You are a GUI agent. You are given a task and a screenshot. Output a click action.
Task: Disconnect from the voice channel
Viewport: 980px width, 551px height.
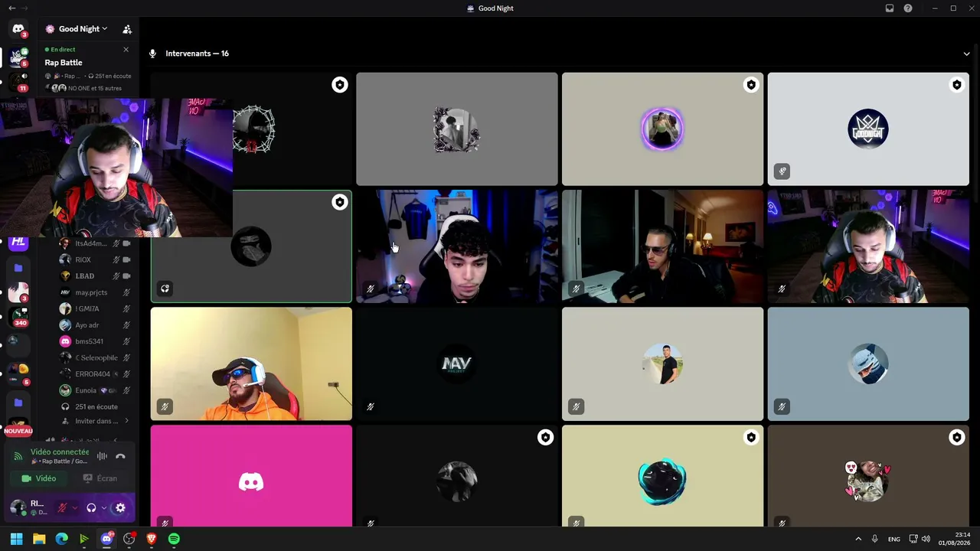coord(120,456)
